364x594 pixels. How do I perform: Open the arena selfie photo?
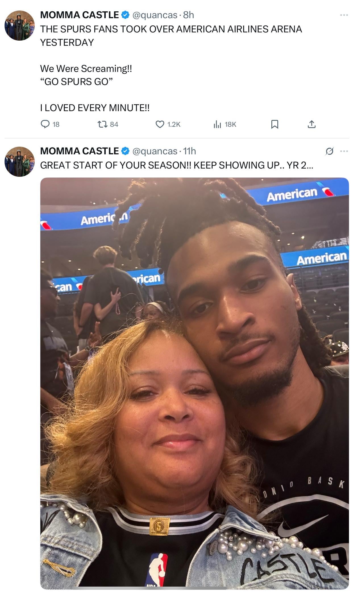pyautogui.click(x=194, y=384)
